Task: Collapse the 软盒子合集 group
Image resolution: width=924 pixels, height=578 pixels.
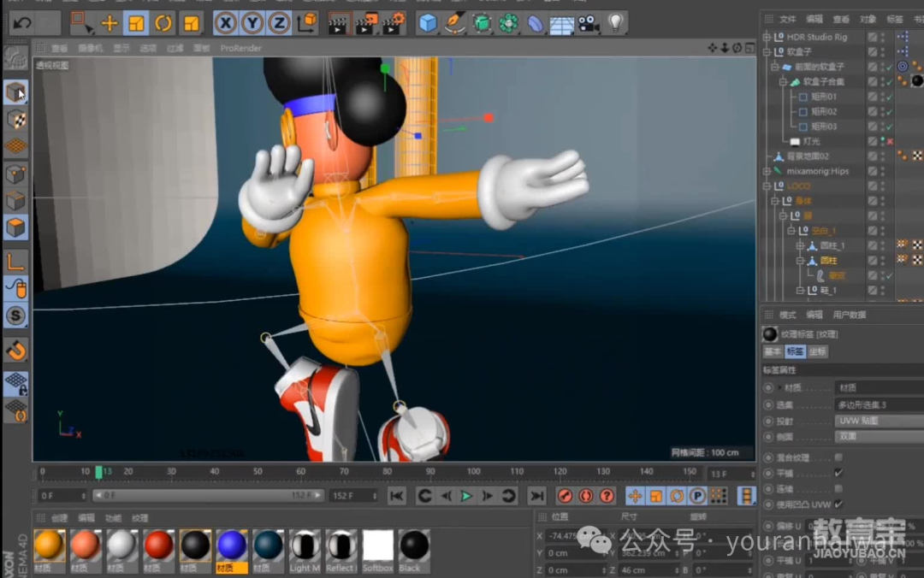Action: click(x=783, y=81)
